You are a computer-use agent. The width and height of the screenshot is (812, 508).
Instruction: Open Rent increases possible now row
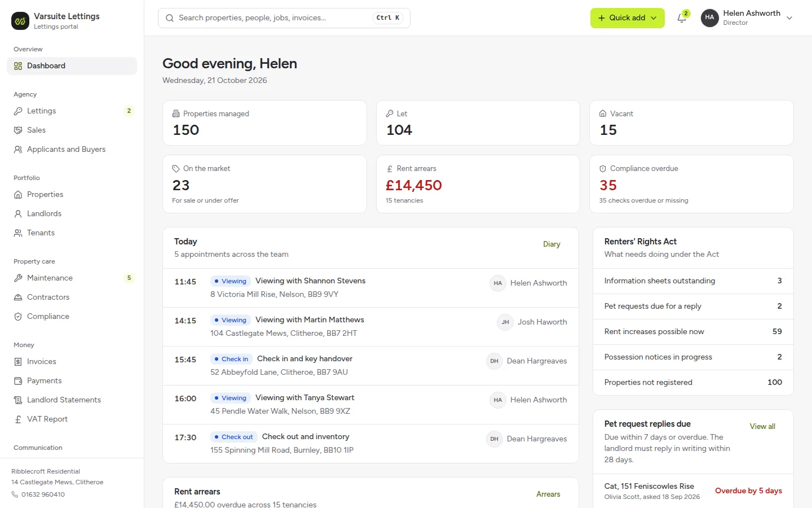(693, 332)
